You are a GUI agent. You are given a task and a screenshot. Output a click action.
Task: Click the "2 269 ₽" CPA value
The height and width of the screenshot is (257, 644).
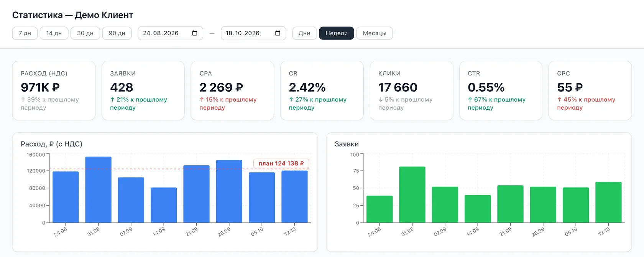coord(221,87)
